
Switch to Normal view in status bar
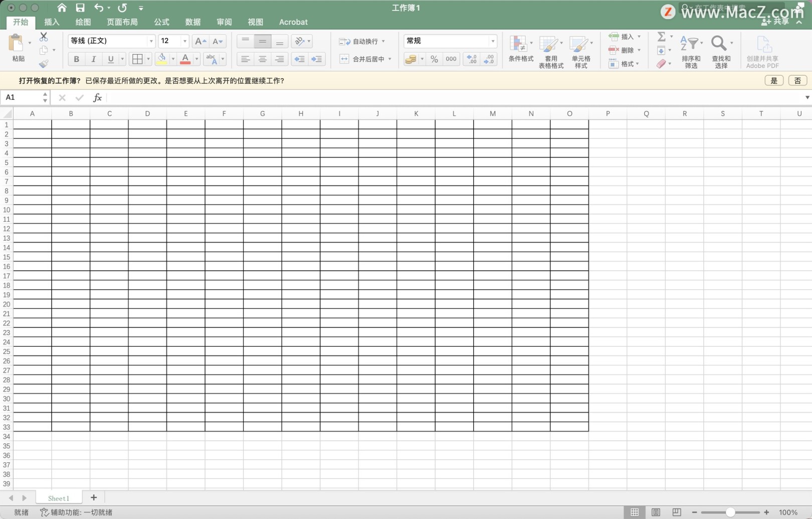tap(635, 512)
